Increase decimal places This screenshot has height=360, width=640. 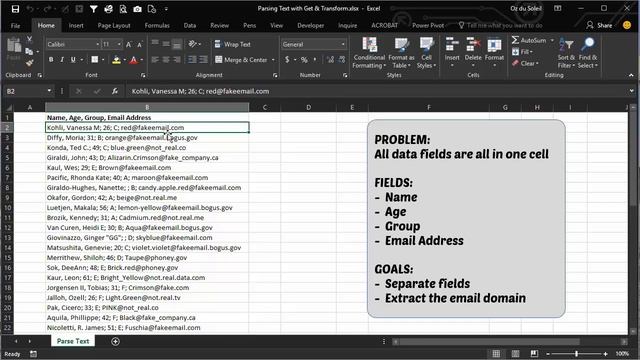click(331, 60)
